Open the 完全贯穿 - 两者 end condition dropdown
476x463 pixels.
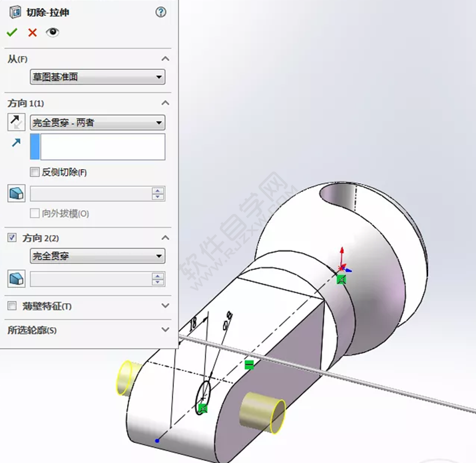coord(97,123)
